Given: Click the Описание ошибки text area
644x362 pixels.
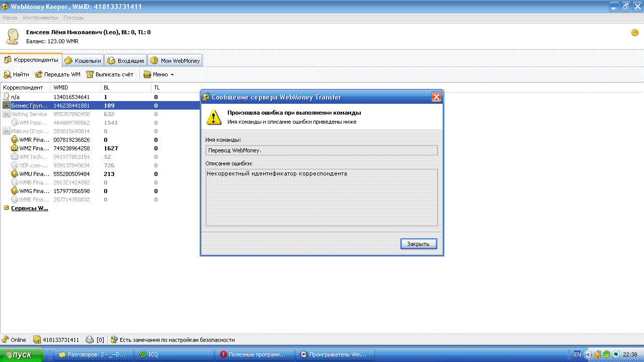Looking at the screenshot, I should [x=321, y=198].
